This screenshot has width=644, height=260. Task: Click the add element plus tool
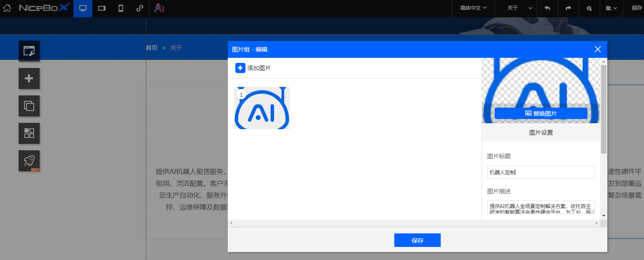click(29, 79)
